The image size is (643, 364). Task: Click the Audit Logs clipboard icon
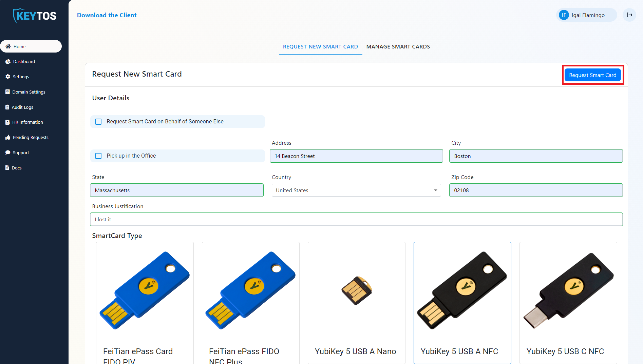(7, 107)
